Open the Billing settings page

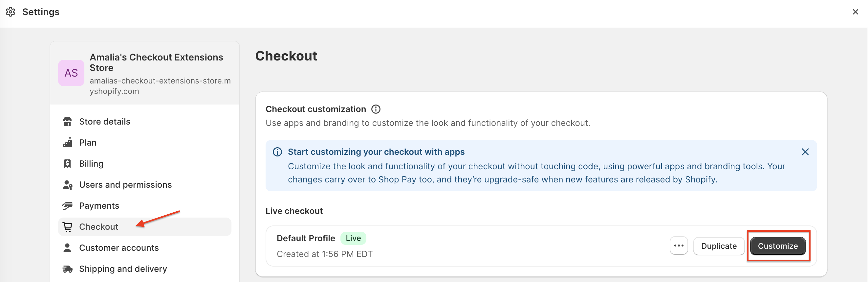click(x=91, y=164)
